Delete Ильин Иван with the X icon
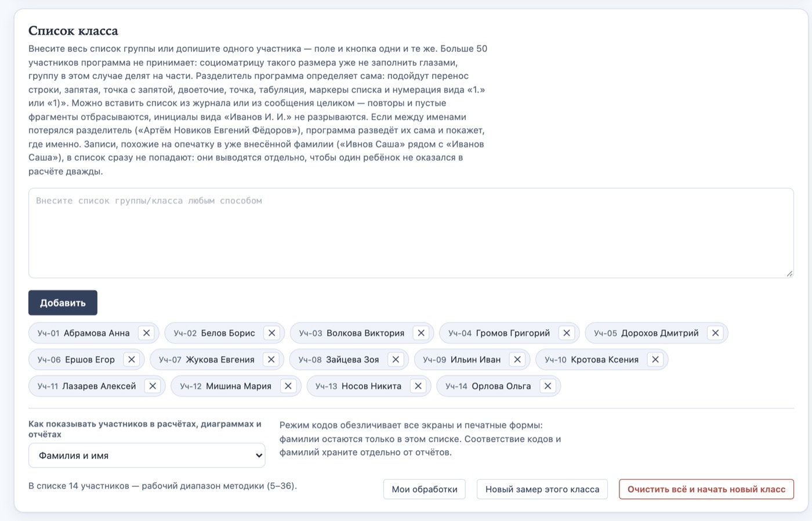The height and width of the screenshot is (521, 812). (x=517, y=360)
